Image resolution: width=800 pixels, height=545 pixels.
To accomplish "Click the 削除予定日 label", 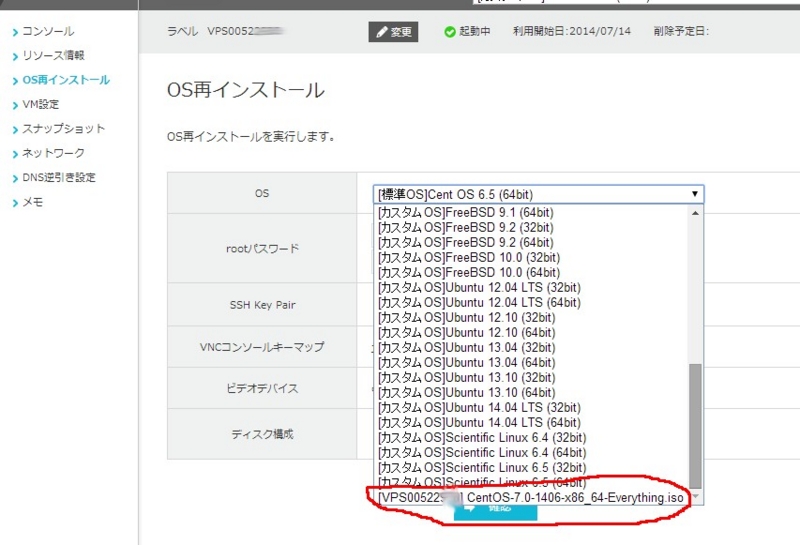I will tap(681, 32).
